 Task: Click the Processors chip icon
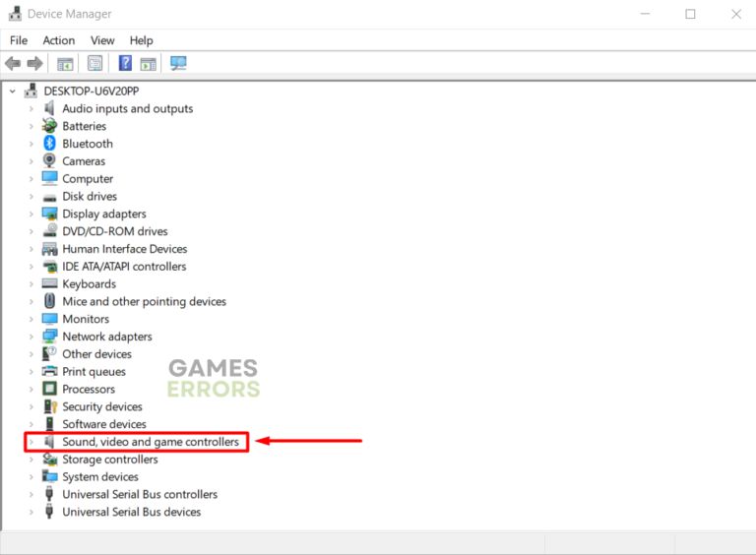pos(50,390)
